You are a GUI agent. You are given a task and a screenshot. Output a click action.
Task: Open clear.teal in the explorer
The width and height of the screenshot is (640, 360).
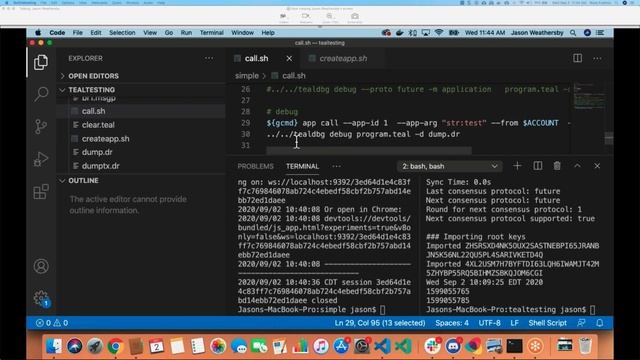tap(98, 125)
